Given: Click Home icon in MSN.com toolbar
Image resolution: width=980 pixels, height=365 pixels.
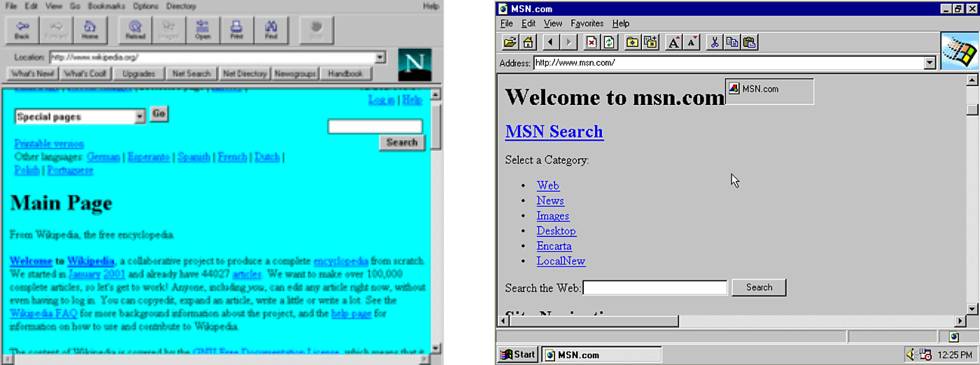Looking at the screenshot, I should (527, 43).
